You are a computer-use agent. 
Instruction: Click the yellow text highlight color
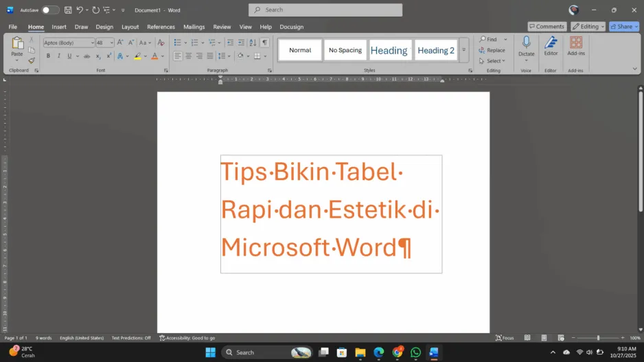(137, 56)
